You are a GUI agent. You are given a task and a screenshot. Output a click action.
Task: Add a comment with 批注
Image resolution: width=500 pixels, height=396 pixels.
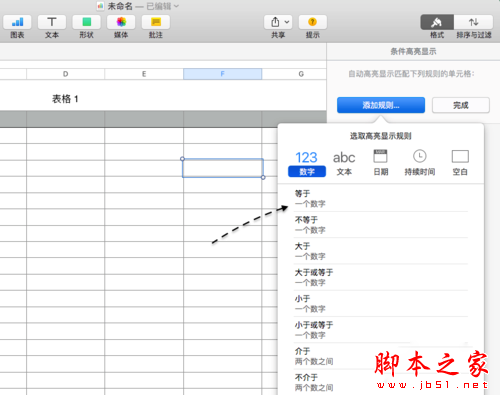[156, 22]
